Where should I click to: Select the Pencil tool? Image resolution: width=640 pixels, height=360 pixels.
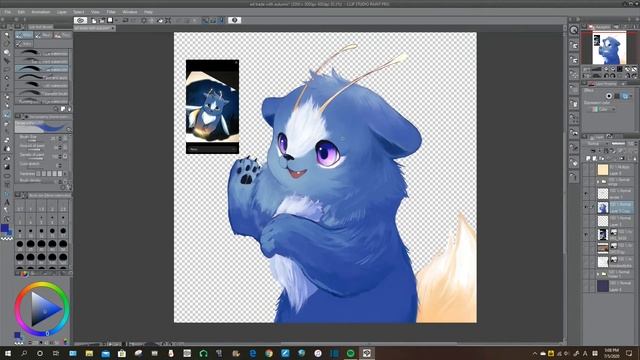point(7,105)
